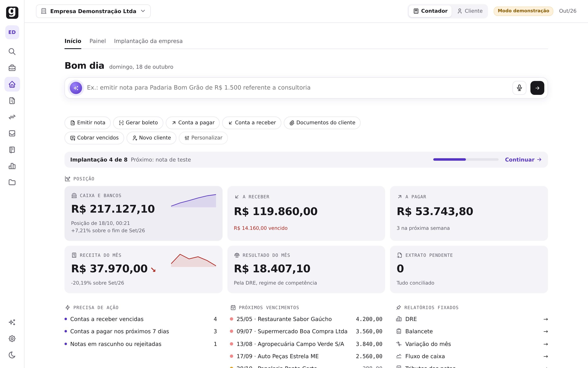Image resolution: width=588 pixels, height=368 pixels.
Task: Open the folder icon in the sidebar
Action: (x=12, y=182)
